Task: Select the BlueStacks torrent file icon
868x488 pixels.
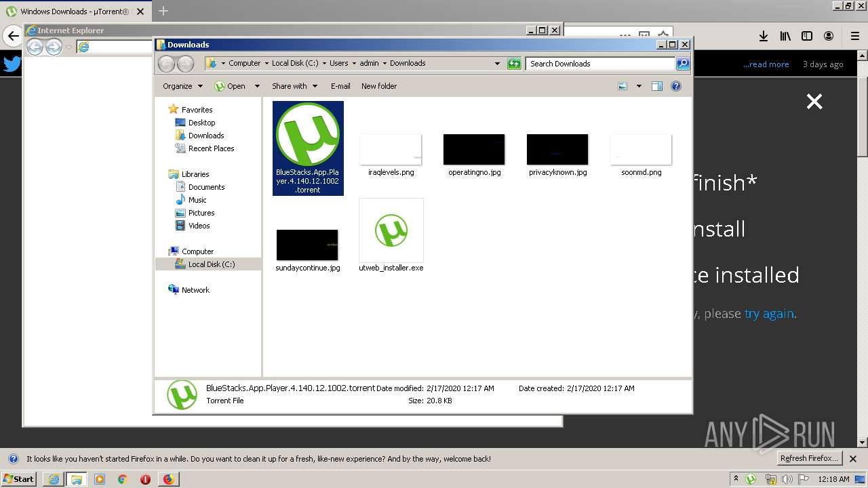Action: tap(308, 134)
